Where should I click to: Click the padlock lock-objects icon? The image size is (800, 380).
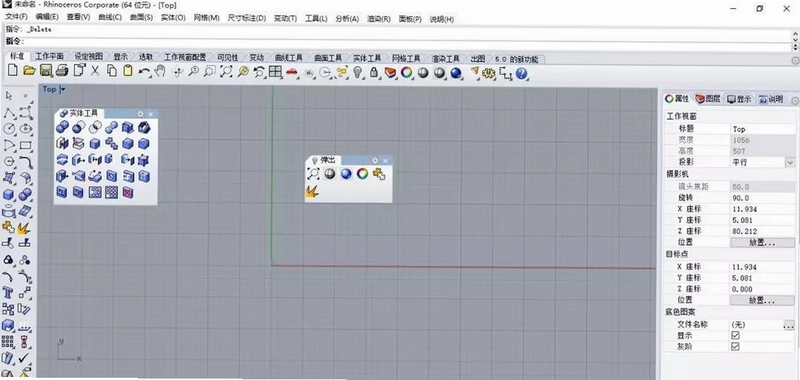(373, 73)
